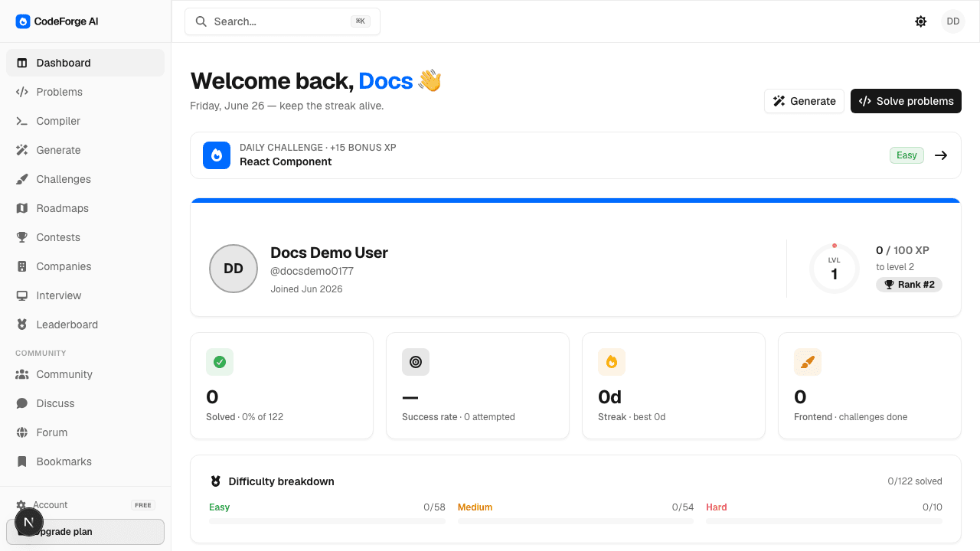Click the ⌘K shortcut badge
Viewport: 980px width, 551px height.
pyautogui.click(x=361, y=21)
